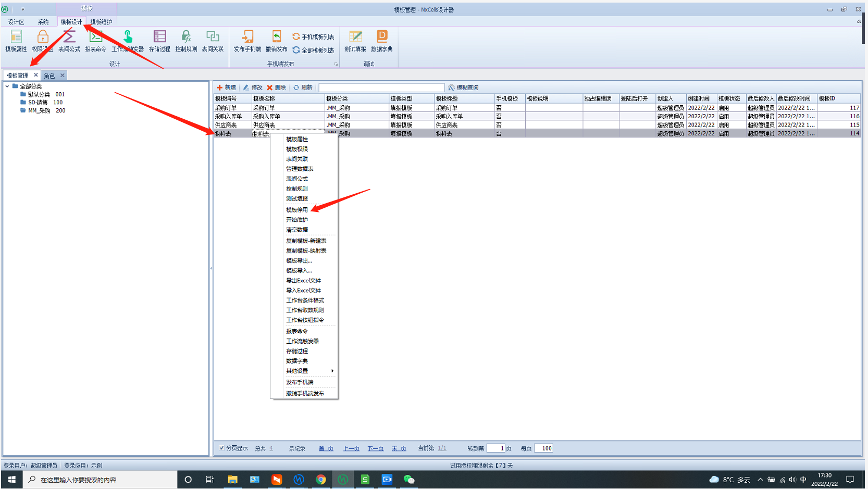Collapse the 全部分类 tree node

[x=7, y=86]
